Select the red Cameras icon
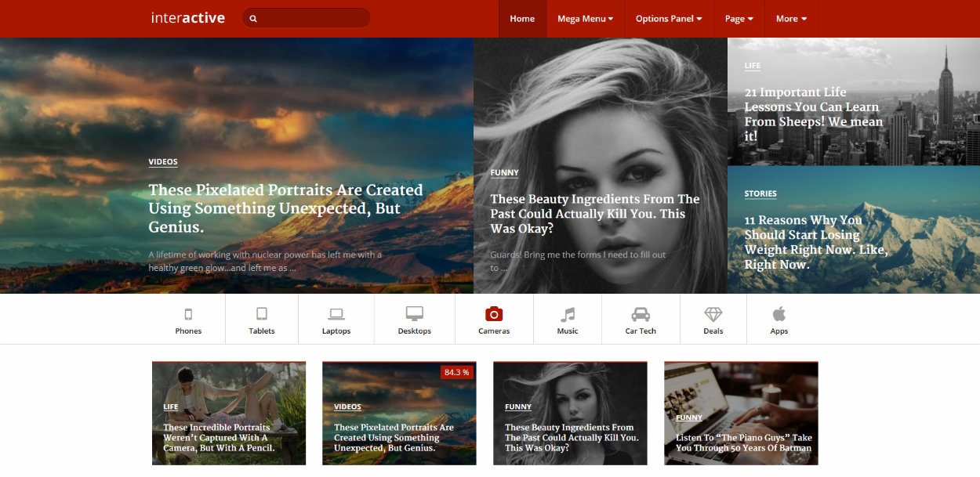The image size is (980, 477). 494,314
